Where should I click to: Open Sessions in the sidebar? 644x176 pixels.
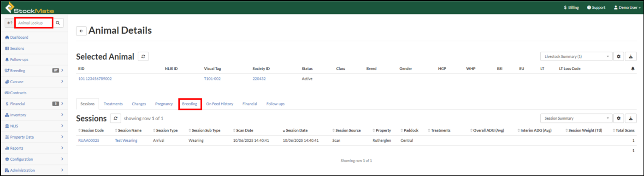click(34, 49)
